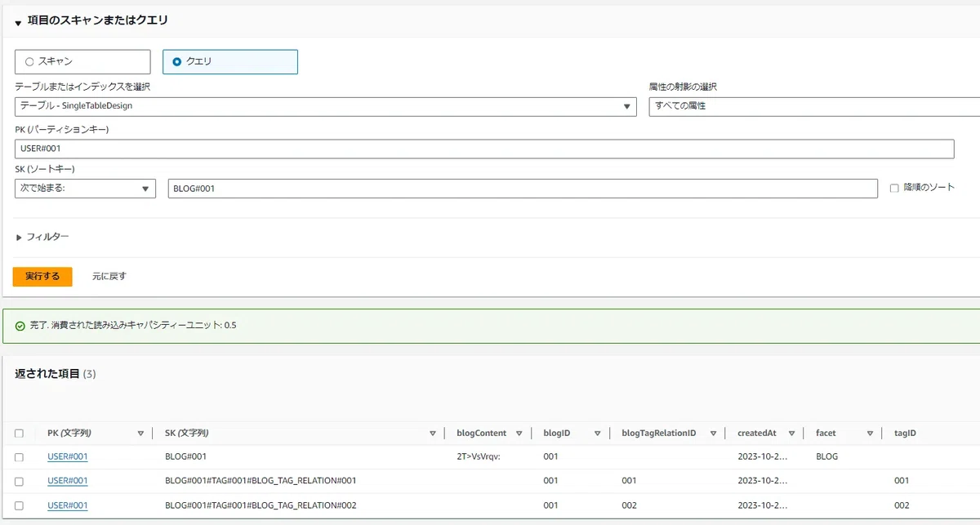Screen dimensions: 980x525
Task: Open the 次で始まる sort key condition dropdown
Action: click(x=85, y=189)
